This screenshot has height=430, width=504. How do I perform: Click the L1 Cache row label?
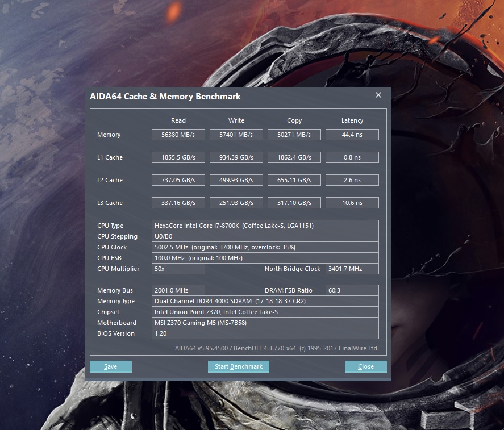click(x=110, y=157)
